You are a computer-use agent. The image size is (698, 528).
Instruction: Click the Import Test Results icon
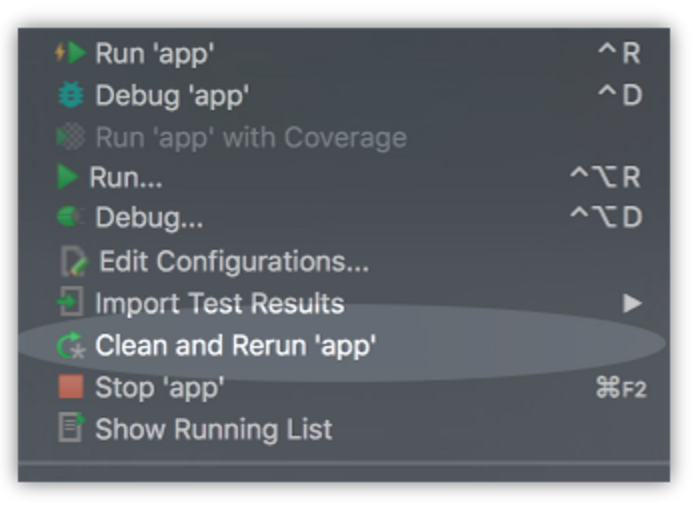tap(71, 303)
